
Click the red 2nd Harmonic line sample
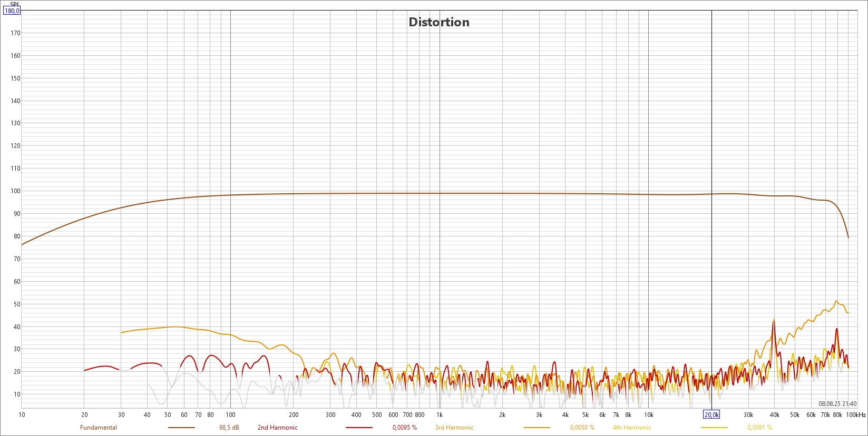(359, 428)
